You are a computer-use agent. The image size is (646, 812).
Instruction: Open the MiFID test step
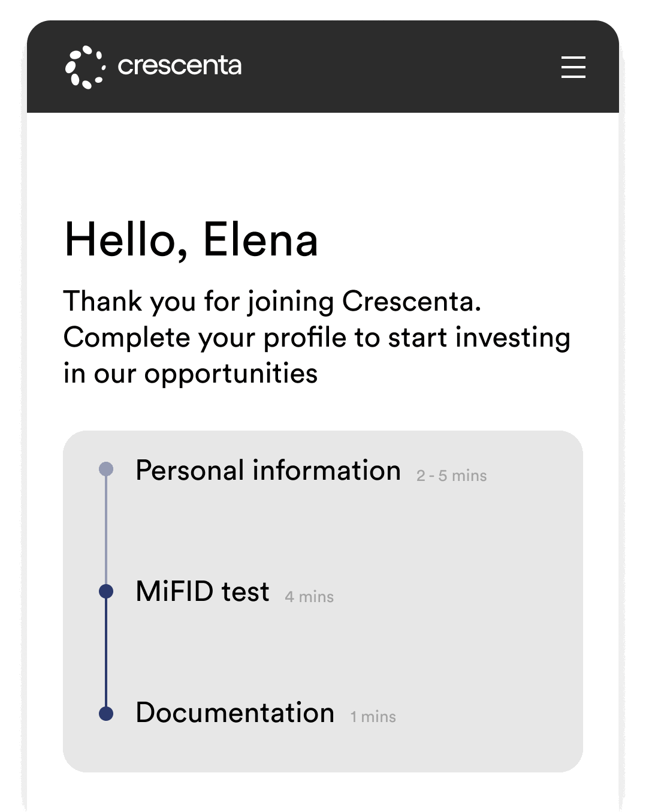coord(203,591)
